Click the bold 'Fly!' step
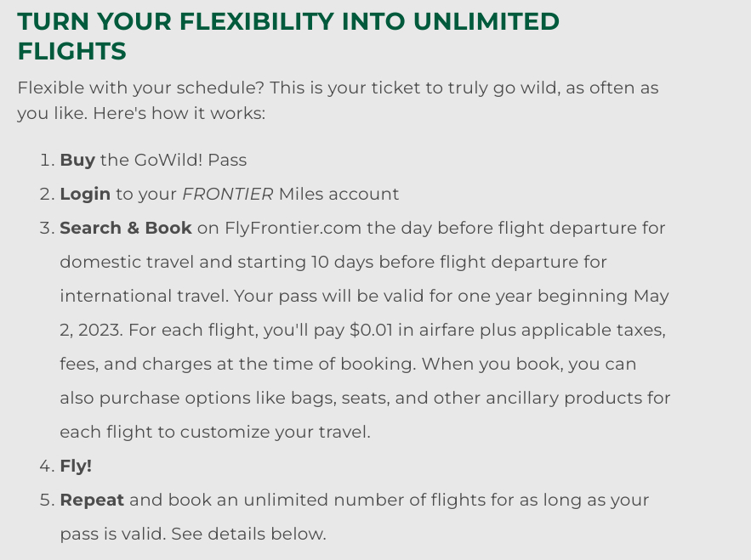 click(x=76, y=466)
